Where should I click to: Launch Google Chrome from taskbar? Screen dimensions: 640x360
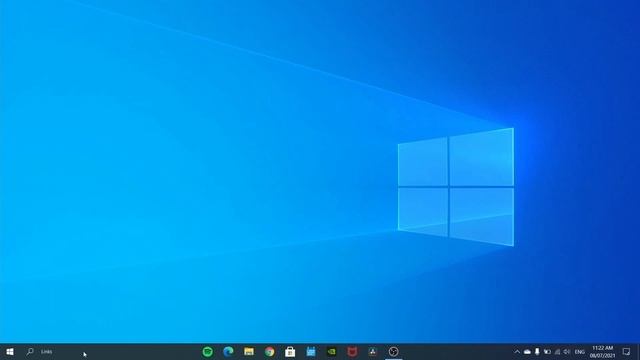tap(269, 351)
